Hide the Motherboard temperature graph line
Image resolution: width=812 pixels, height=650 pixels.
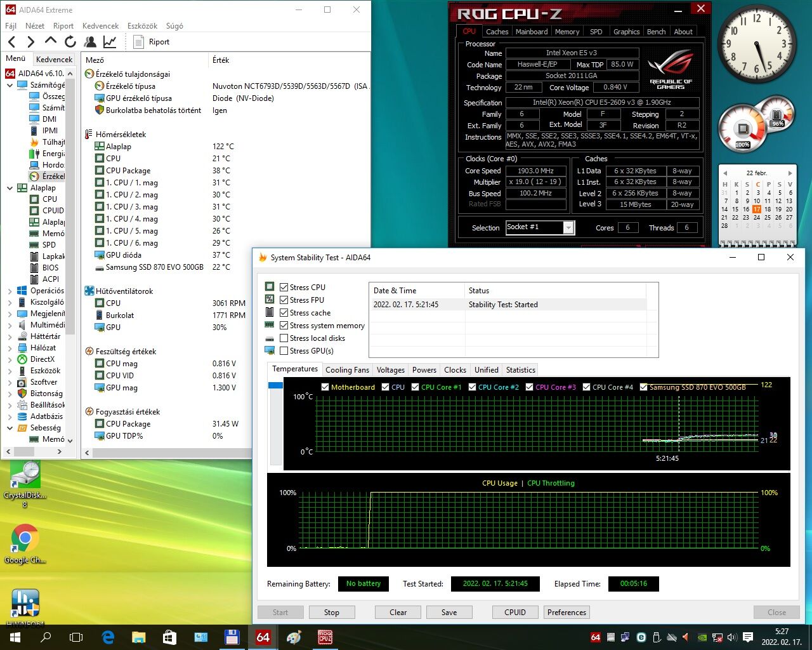[x=325, y=387]
